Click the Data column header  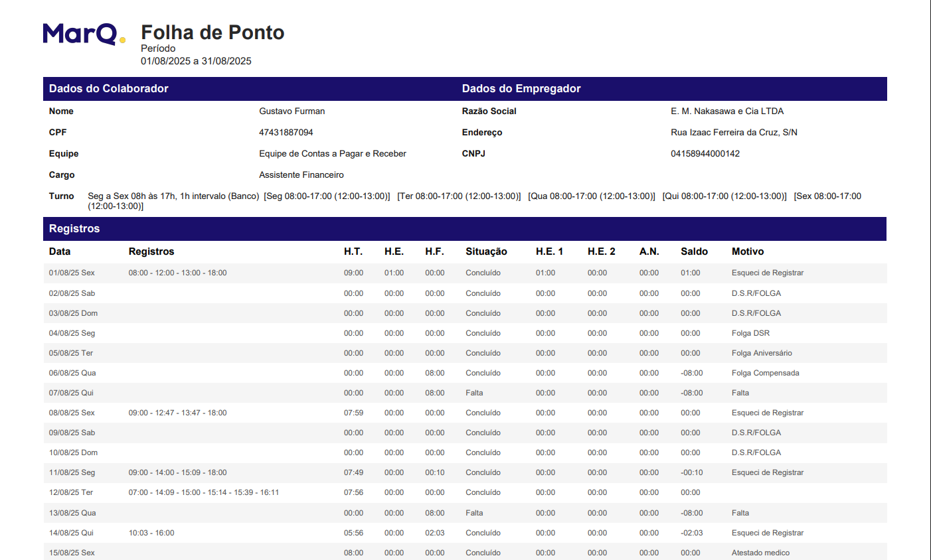click(x=60, y=252)
